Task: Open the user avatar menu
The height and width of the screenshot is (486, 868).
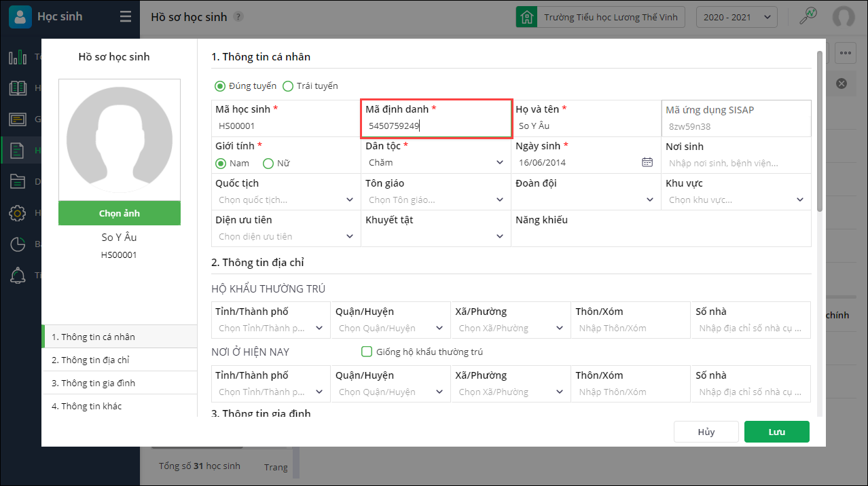Action: point(844,17)
